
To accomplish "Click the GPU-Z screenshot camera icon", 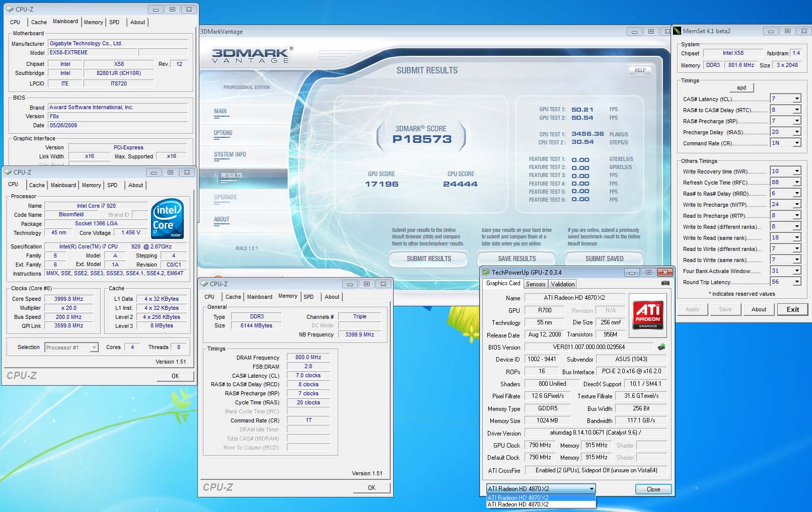I will click(x=665, y=283).
